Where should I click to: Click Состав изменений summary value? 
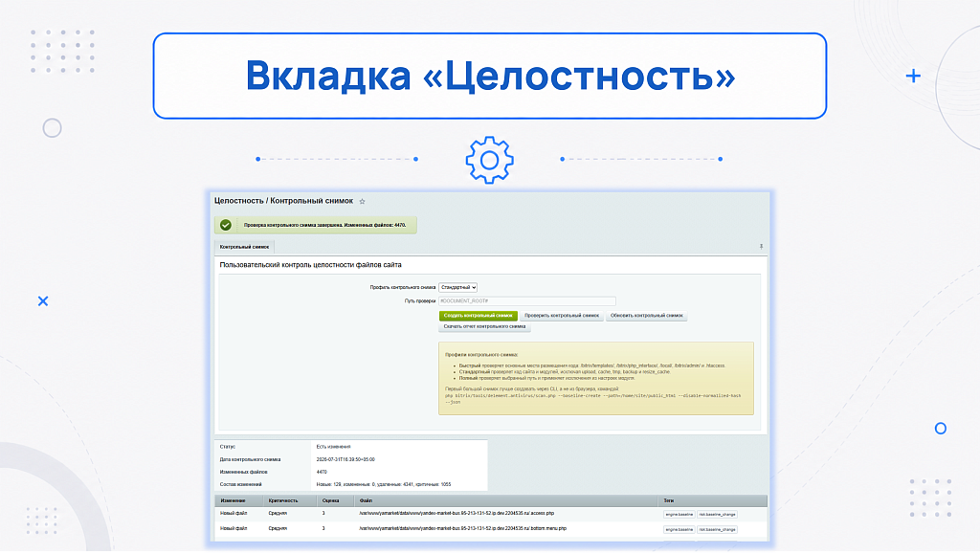pos(383,485)
